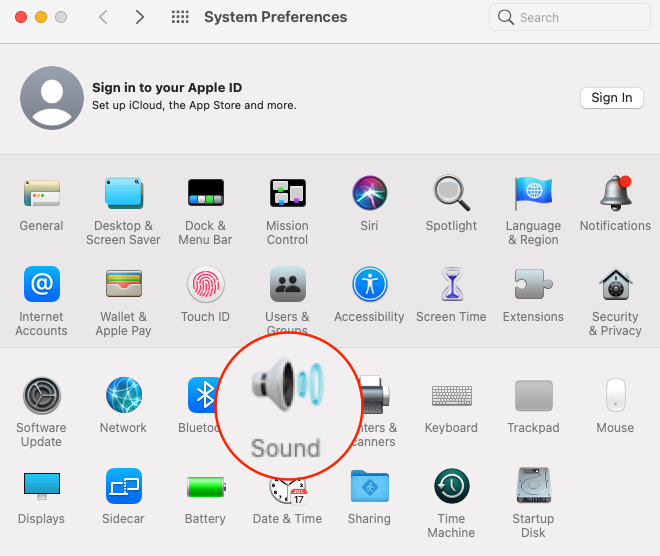Click the Sign In button

612,98
